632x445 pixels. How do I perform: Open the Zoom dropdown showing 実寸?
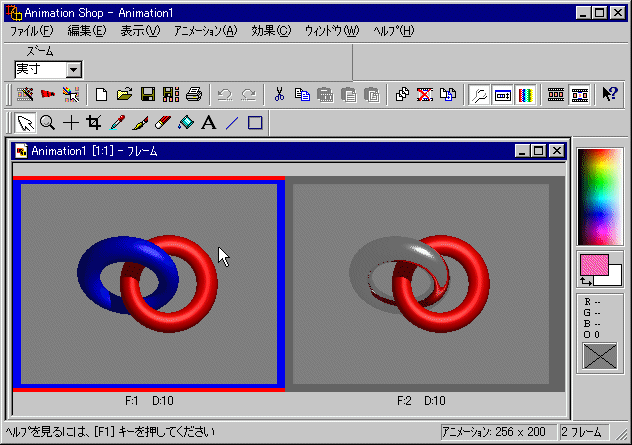click(x=74, y=70)
